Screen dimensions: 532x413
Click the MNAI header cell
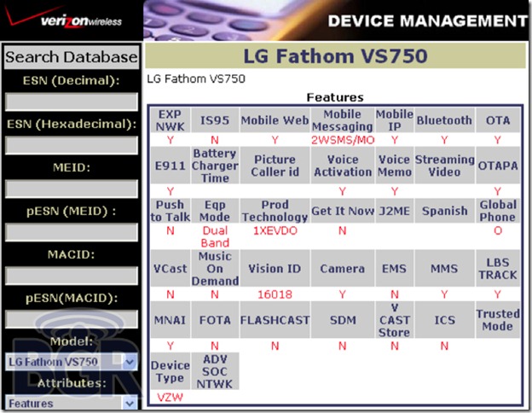click(171, 320)
